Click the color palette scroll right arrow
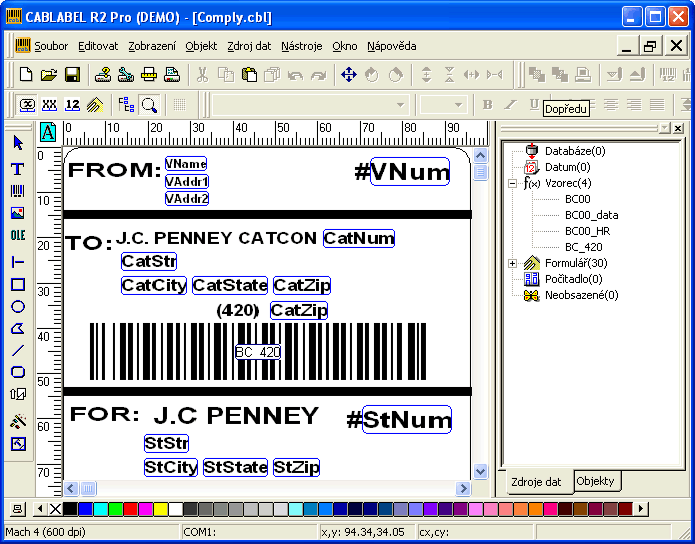695x544 pixels. [641, 509]
